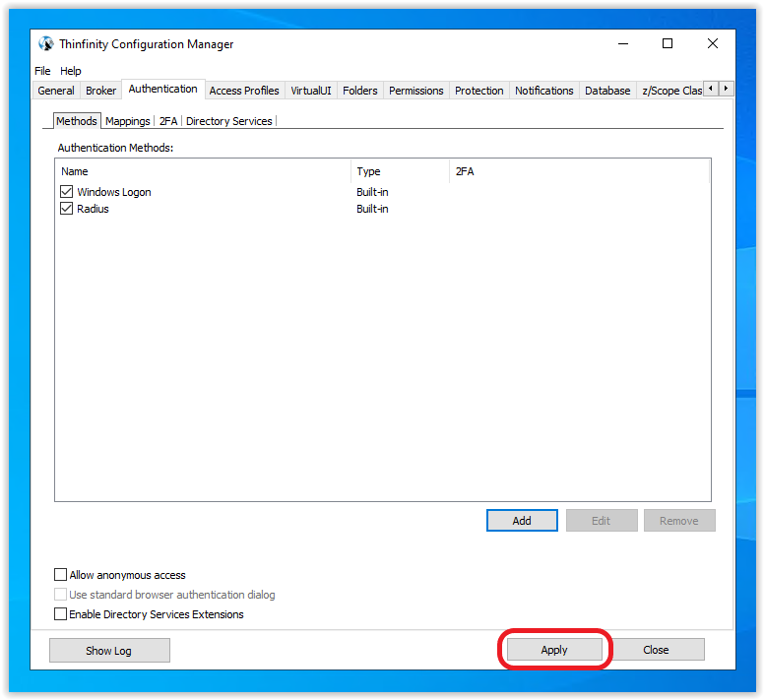This screenshot has height=700, width=764.
Task: Select the Authentication tab
Action: point(162,90)
